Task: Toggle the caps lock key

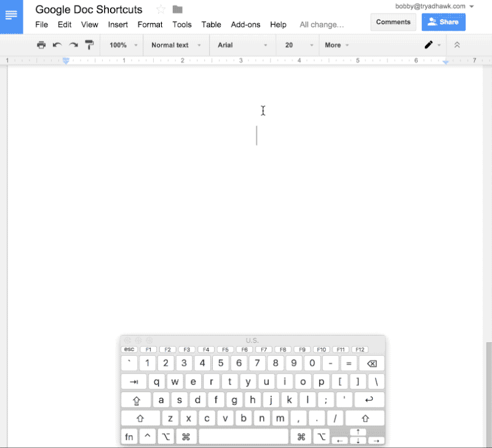Action: (x=136, y=400)
